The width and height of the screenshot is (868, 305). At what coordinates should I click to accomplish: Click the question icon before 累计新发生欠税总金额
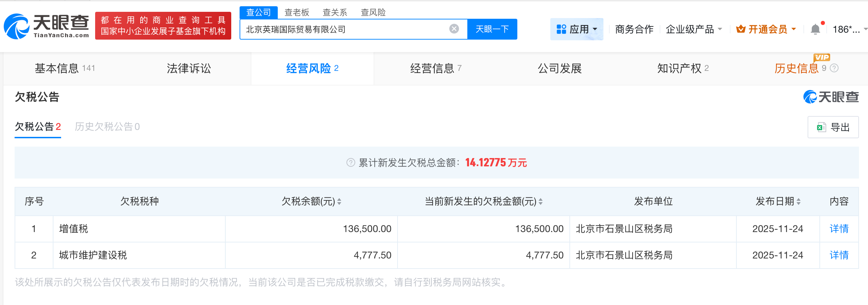tap(351, 163)
